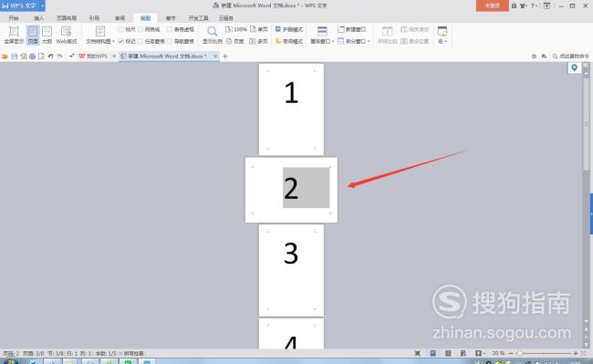593x364 pixels.
Task: Turn on Eye Protection mode
Action: click(x=289, y=29)
